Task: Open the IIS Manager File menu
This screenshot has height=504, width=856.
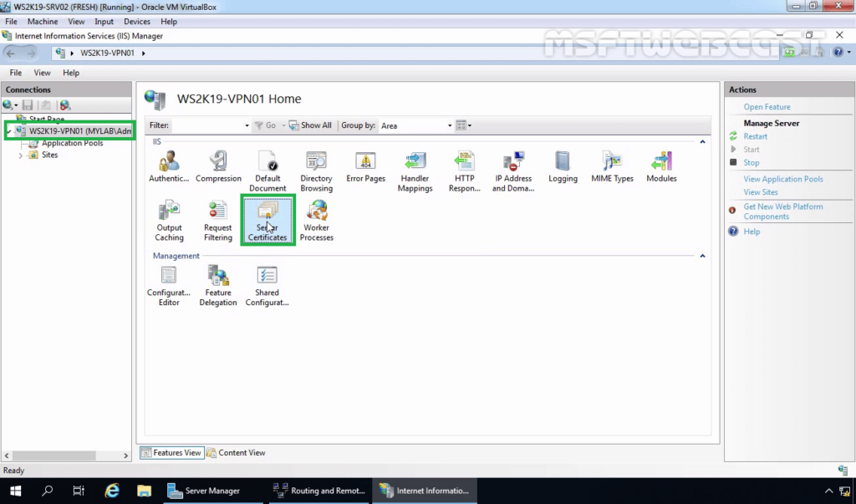Action: (x=16, y=73)
